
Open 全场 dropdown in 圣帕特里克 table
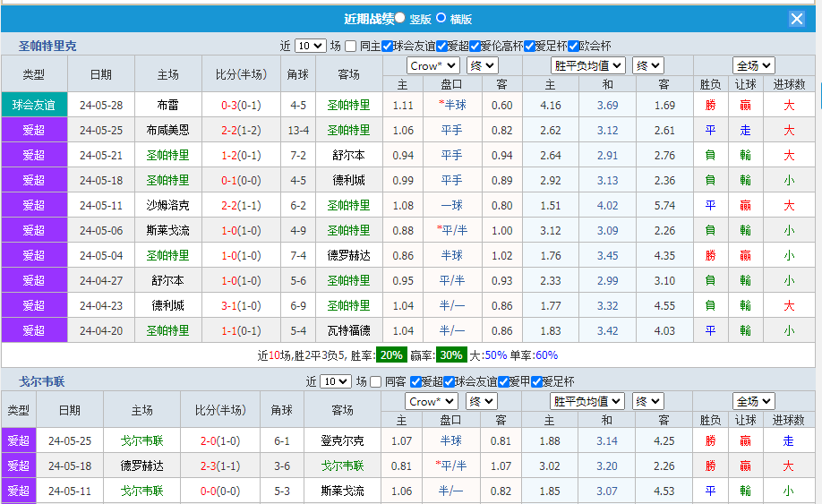pos(753,65)
